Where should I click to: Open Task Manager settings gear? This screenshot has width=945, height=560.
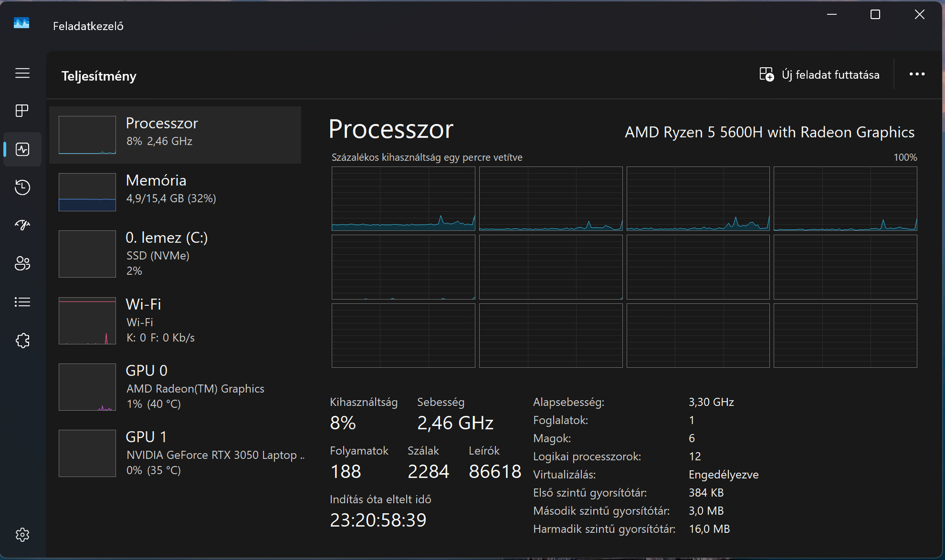22,534
